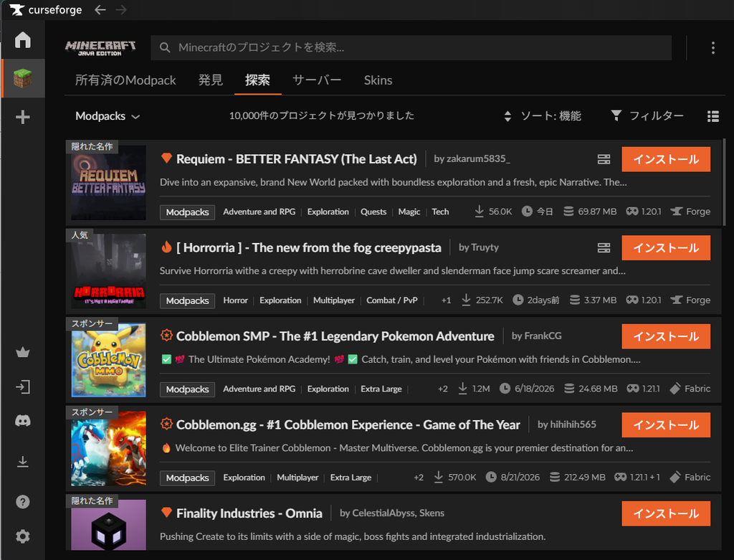Viewport: 734px width, 560px height.
Task: Expand the フィルター filter panel
Action: pyautogui.click(x=647, y=115)
